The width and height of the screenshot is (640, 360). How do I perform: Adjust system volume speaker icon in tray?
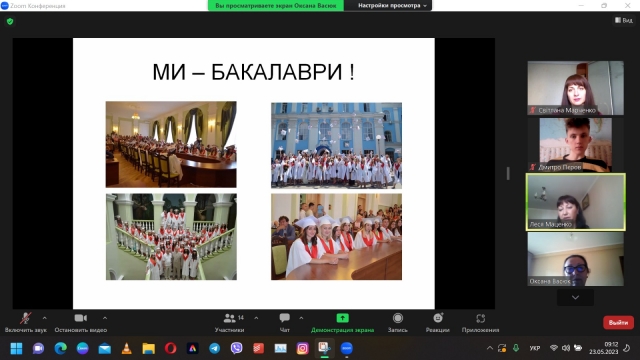point(566,348)
